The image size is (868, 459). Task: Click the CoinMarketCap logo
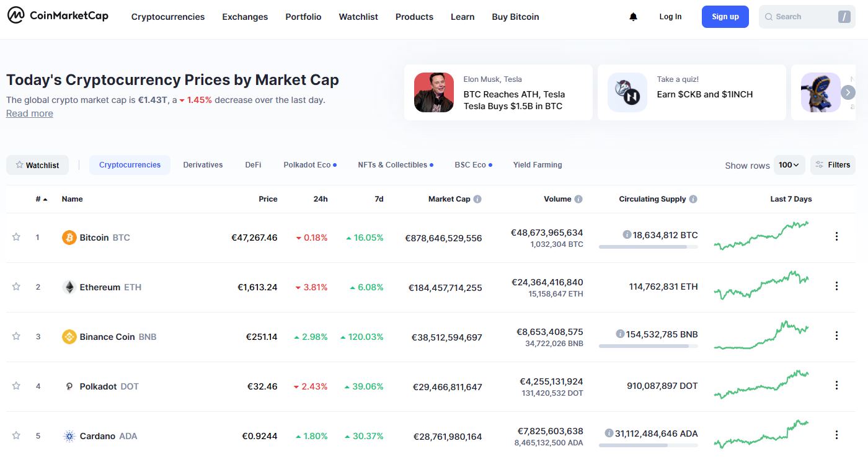coord(58,16)
